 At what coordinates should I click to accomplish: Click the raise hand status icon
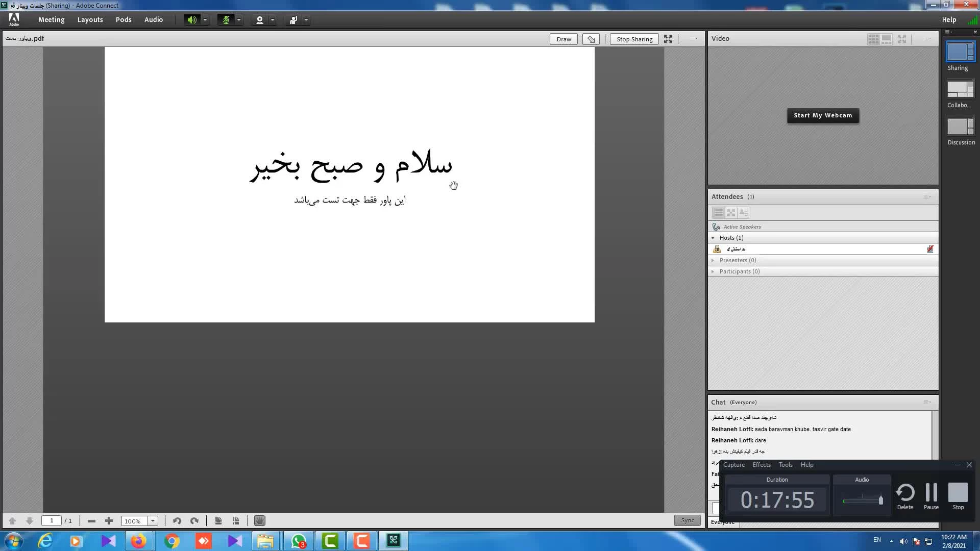click(293, 20)
